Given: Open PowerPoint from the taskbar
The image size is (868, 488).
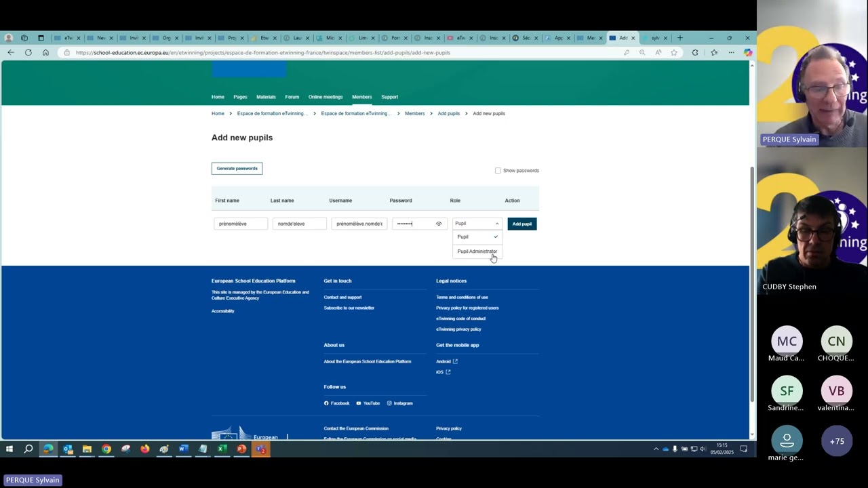Looking at the screenshot, I should pyautogui.click(x=241, y=449).
